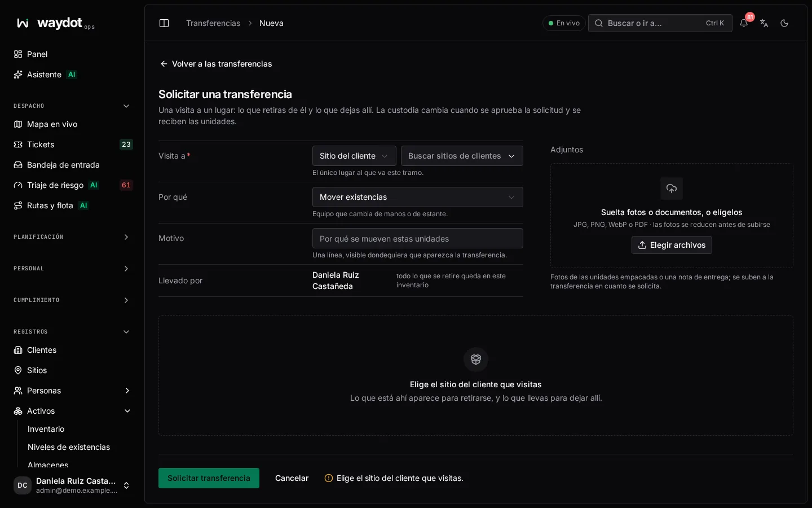The width and height of the screenshot is (812, 508).
Task: Expand the Personas submenu
Action: pos(127,391)
